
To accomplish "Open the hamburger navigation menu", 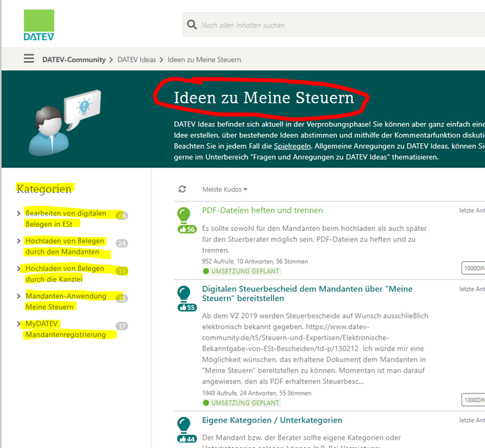I will pyautogui.click(x=29, y=59).
